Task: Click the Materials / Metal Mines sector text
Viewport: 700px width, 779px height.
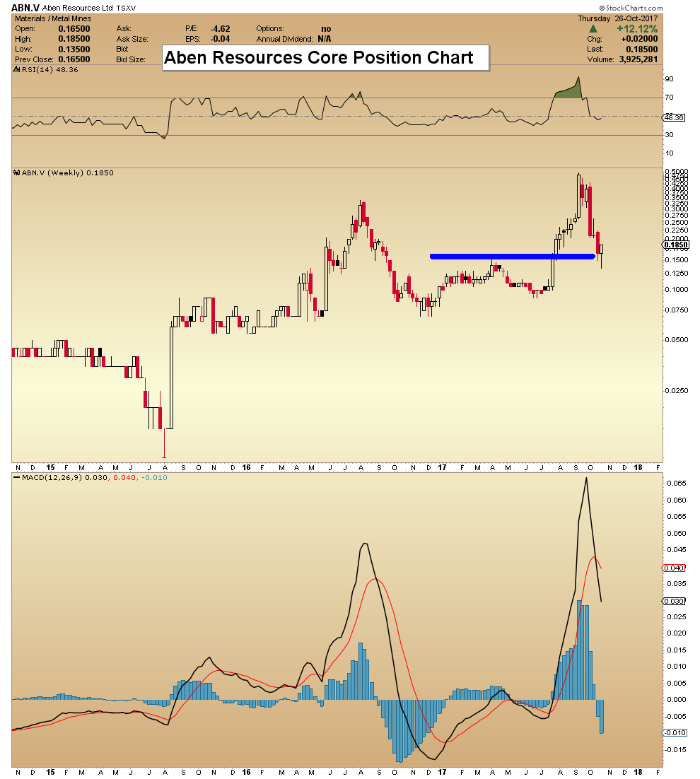Action: coord(53,18)
